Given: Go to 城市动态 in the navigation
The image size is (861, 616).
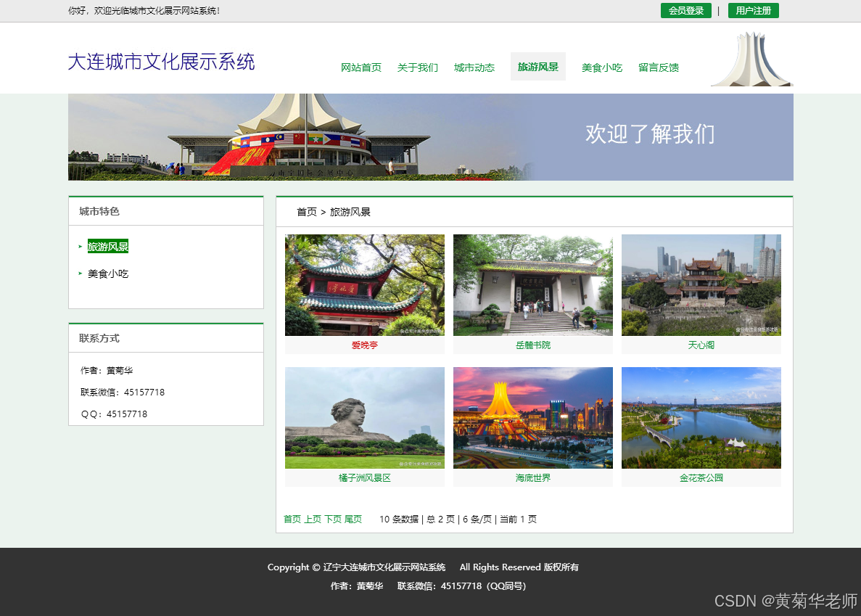Looking at the screenshot, I should pyautogui.click(x=474, y=67).
